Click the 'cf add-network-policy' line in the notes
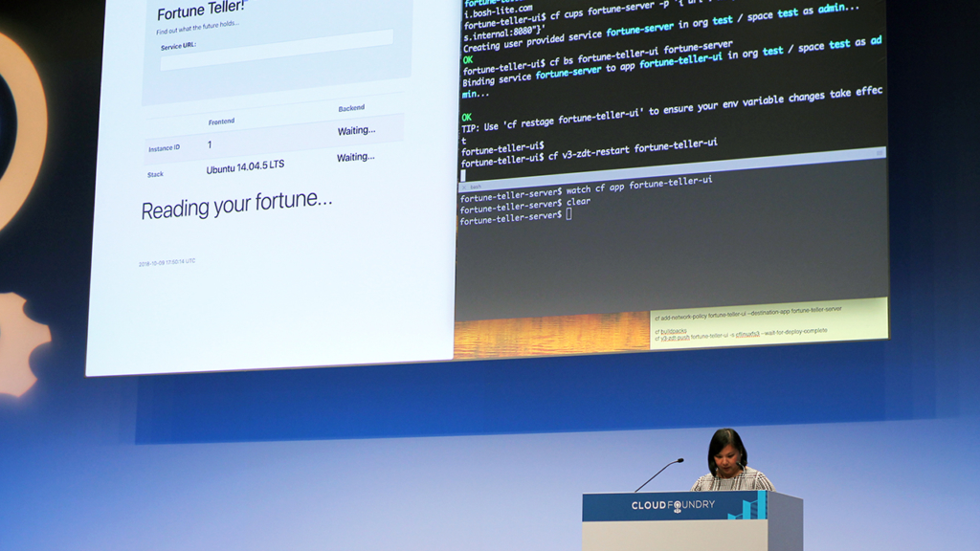Viewport: 980px width, 551px height. coord(748,313)
